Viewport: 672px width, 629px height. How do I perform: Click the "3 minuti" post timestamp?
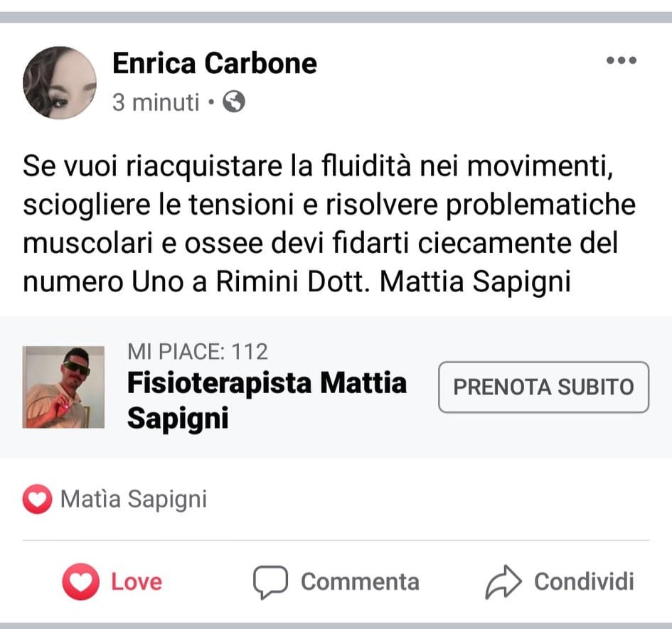(x=156, y=103)
